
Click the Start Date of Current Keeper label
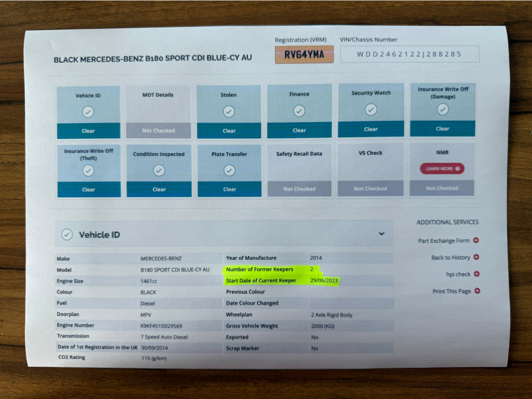(261, 281)
